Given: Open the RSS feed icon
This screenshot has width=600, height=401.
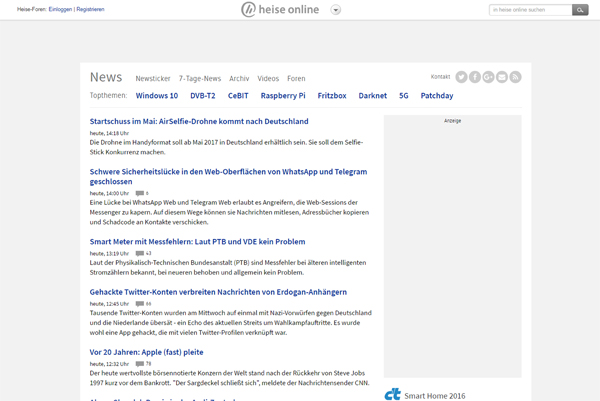Looking at the screenshot, I should 515,77.
